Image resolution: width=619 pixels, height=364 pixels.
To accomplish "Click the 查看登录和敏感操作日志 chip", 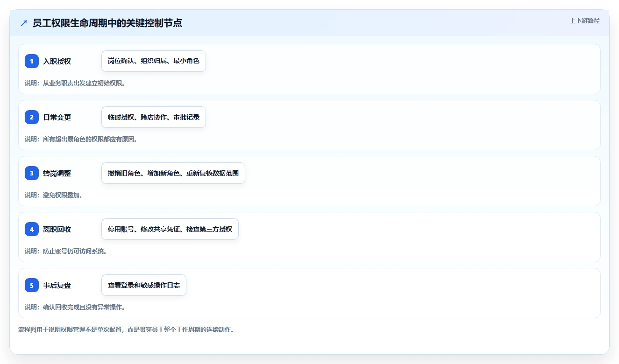I will click(x=144, y=285).
